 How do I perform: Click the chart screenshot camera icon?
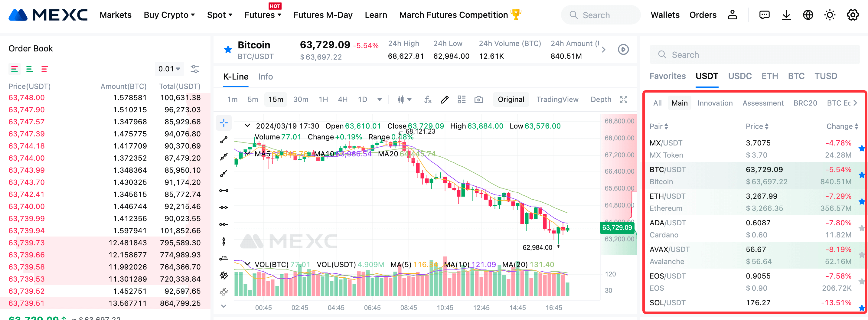tap(478, 100)
